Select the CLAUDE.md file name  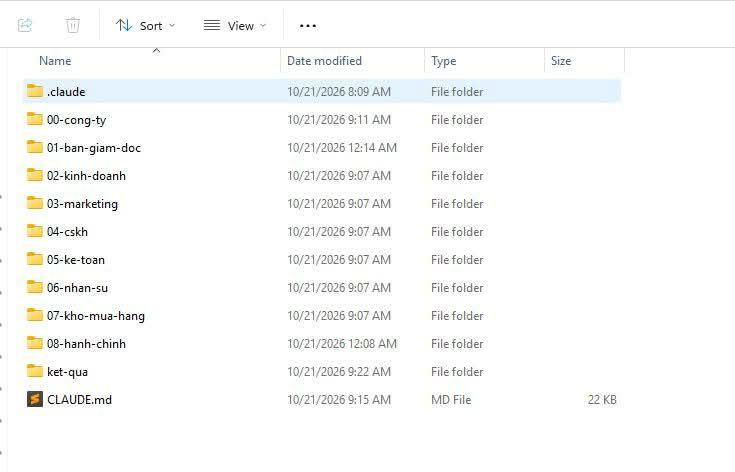coord(79,400)
